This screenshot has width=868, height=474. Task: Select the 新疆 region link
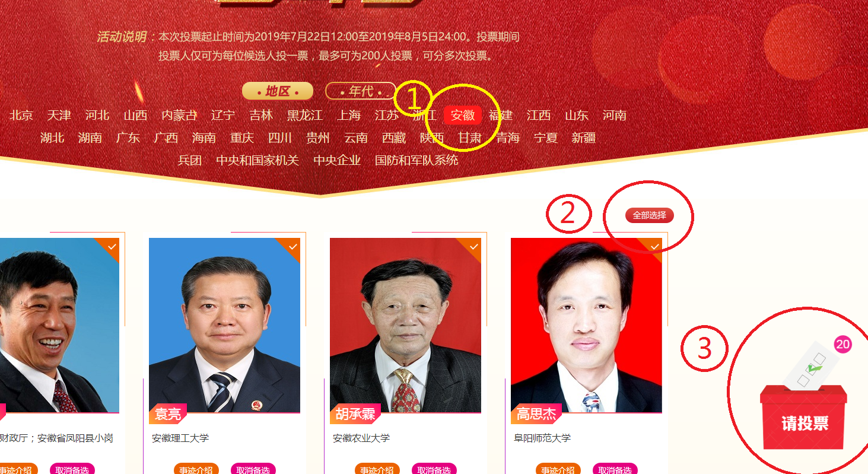[584, 138]
